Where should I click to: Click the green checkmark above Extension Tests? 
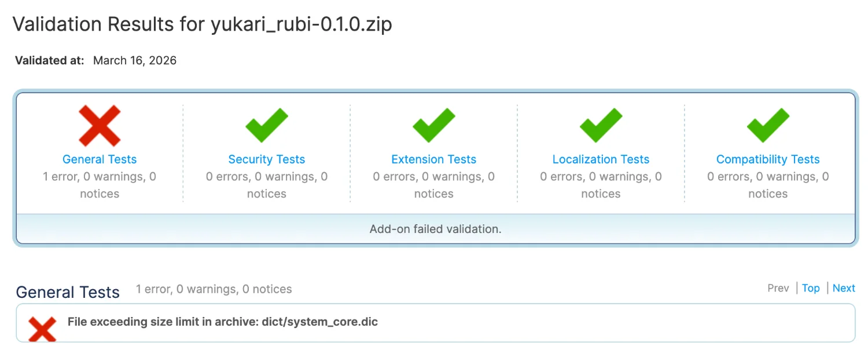(433, 126)
